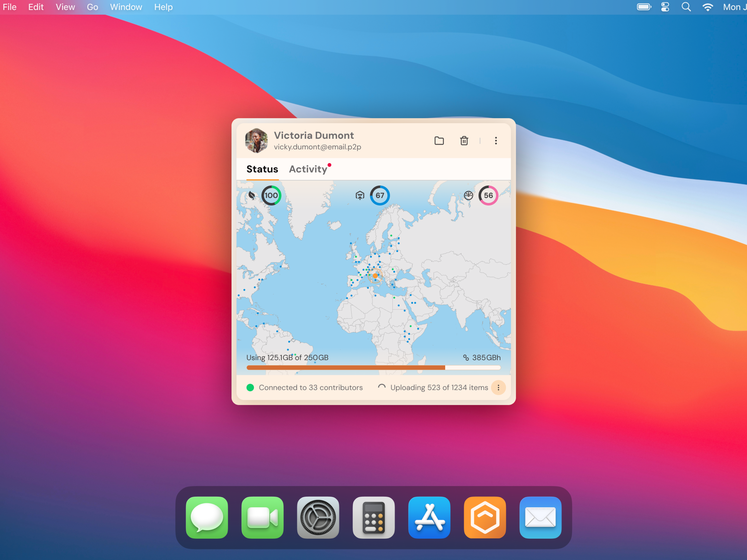Viewport: 747px width, 560px height.
Task: Click the icon left of 56 gauge
Action: (469, 196)
